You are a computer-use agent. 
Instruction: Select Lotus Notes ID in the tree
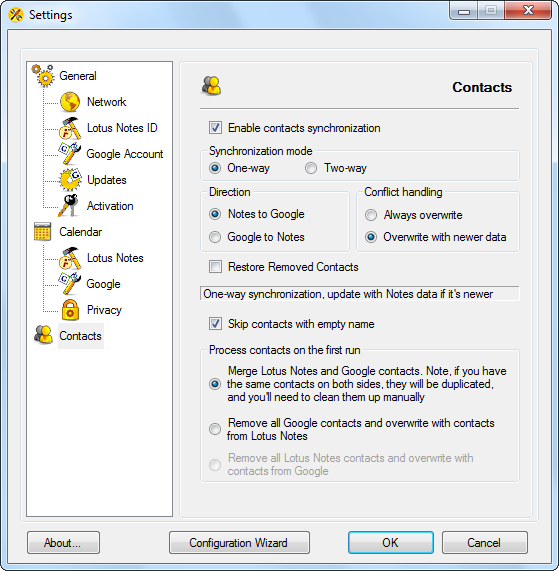click(122, 128)
